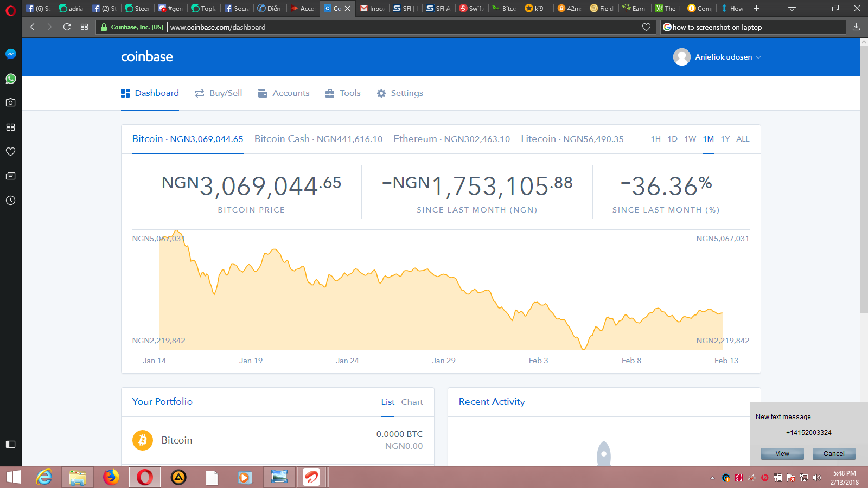Set chart range to 1D
This screenshot has height=488, width=868.
pos(673,139)
